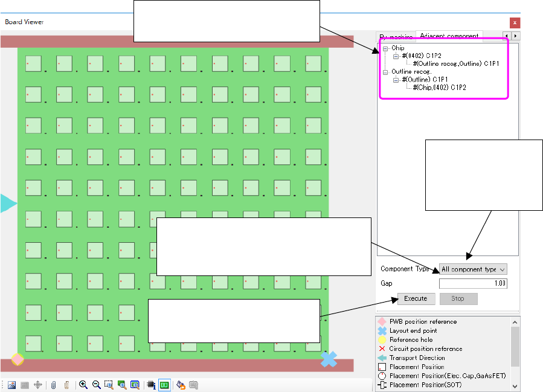This screenshot has height=392, width=543.
Task: Click the legend scrollbar thumb
Action: tap(515, 346)
